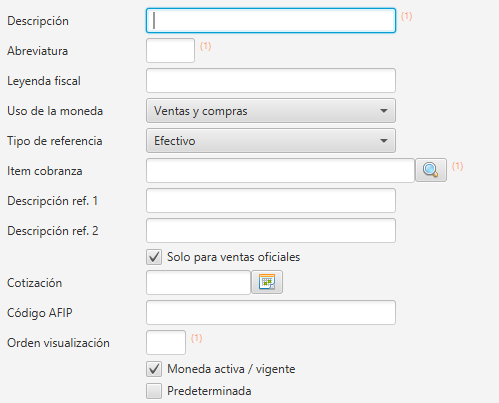The height and width of the screenshot is (403, 499).
Task: Open the Cotización calendar picker icon
Action: click(x=267, y=282)
